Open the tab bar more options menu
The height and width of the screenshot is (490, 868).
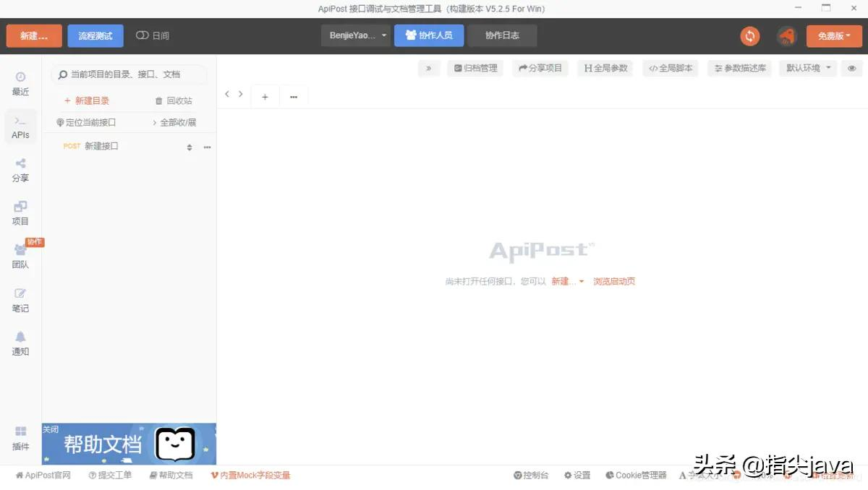click(x=293, y=97)
